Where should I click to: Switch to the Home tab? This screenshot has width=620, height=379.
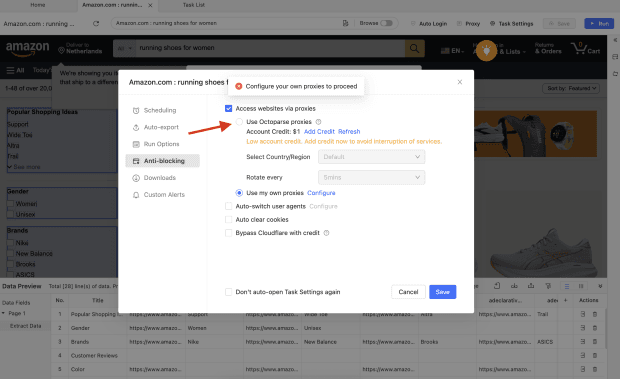[38, 5]
